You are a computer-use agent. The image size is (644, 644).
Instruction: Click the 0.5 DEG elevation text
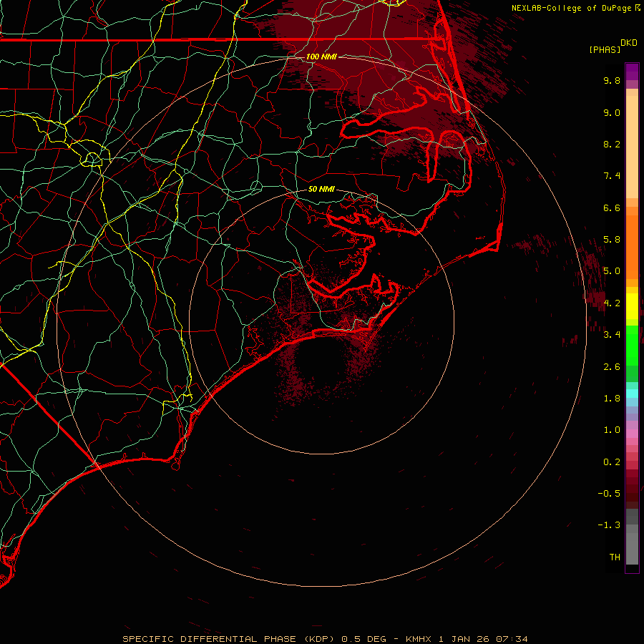(x=364, y=639)
